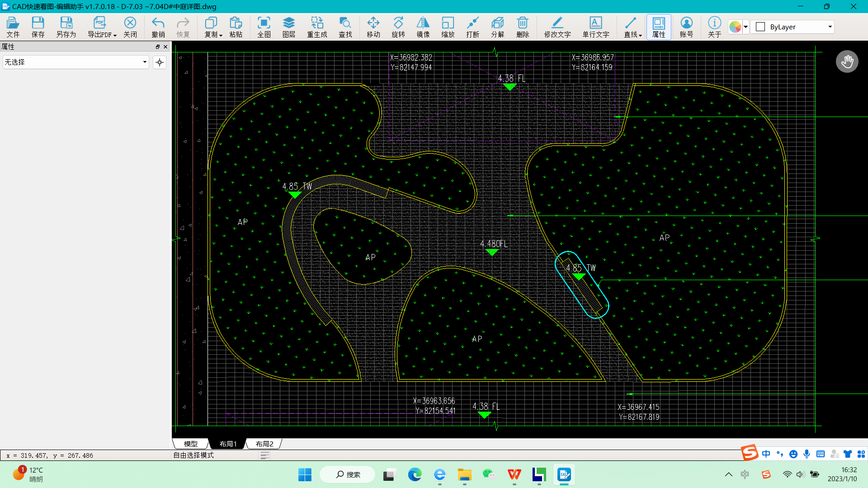868x488 pixels.
Task: Click the 另存为 (Save As) icon
Action: [x=66, y=27]
